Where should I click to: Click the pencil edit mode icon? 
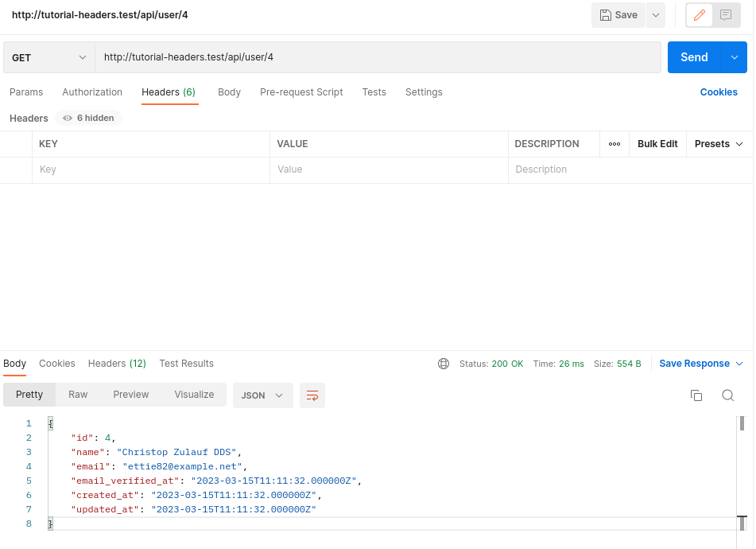point(700,15)
